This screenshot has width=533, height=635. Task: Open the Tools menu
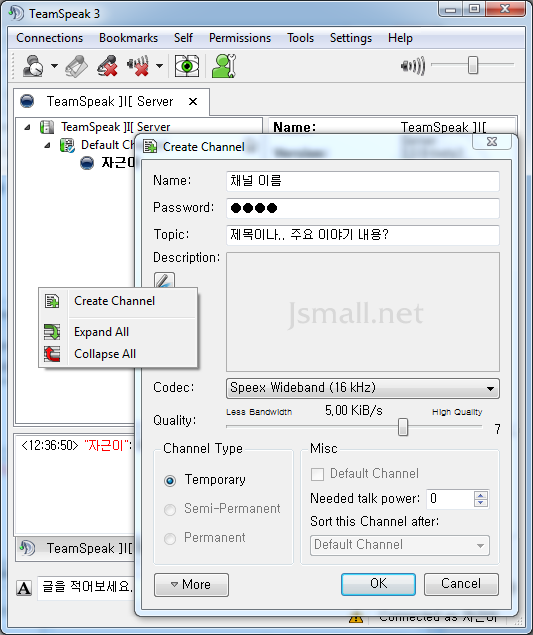301,38
